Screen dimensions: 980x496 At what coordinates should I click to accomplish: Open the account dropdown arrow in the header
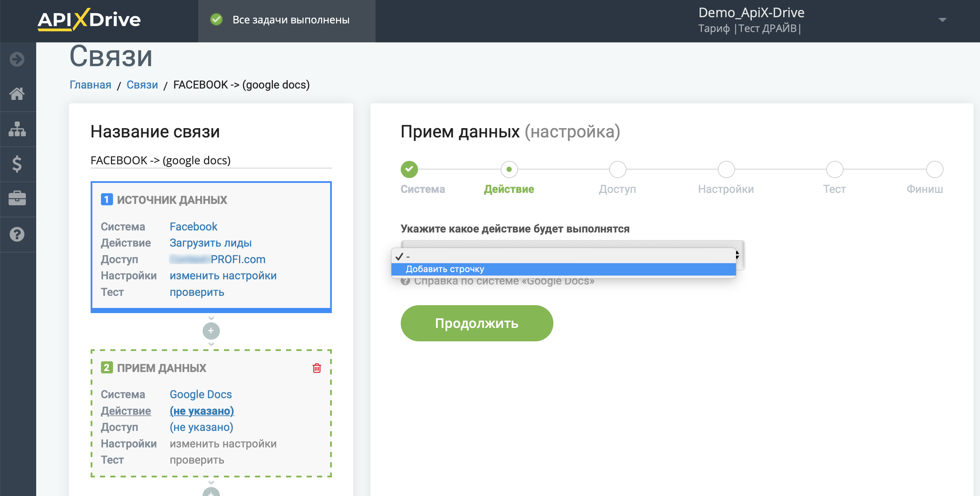(x=942, y=20)
